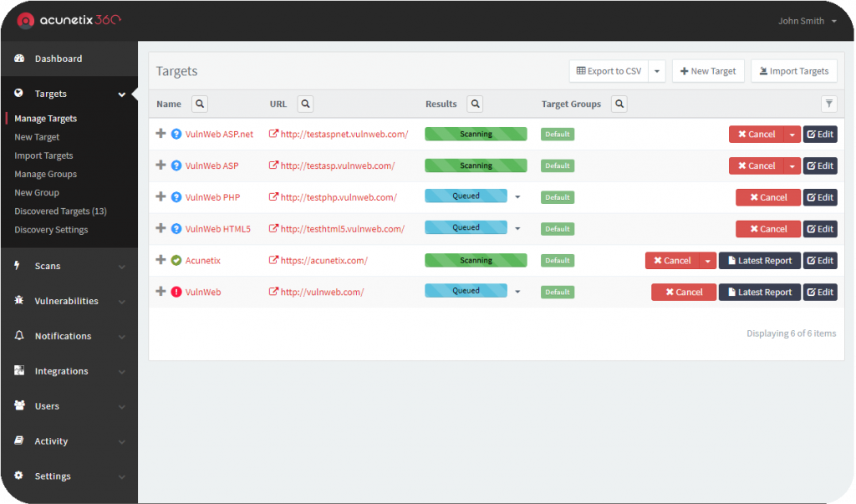Open the Results column search icon
The image size is (856, 504).
point(476,104)
